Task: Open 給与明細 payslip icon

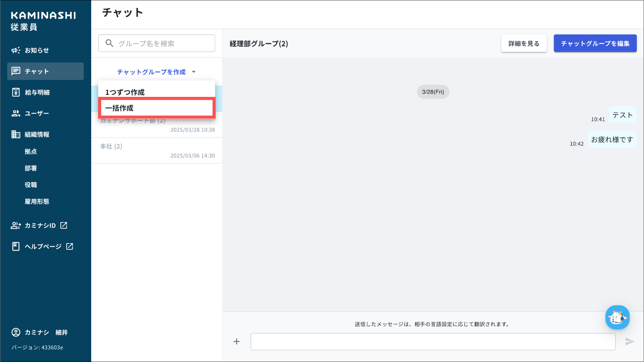Action: point(16,92)
